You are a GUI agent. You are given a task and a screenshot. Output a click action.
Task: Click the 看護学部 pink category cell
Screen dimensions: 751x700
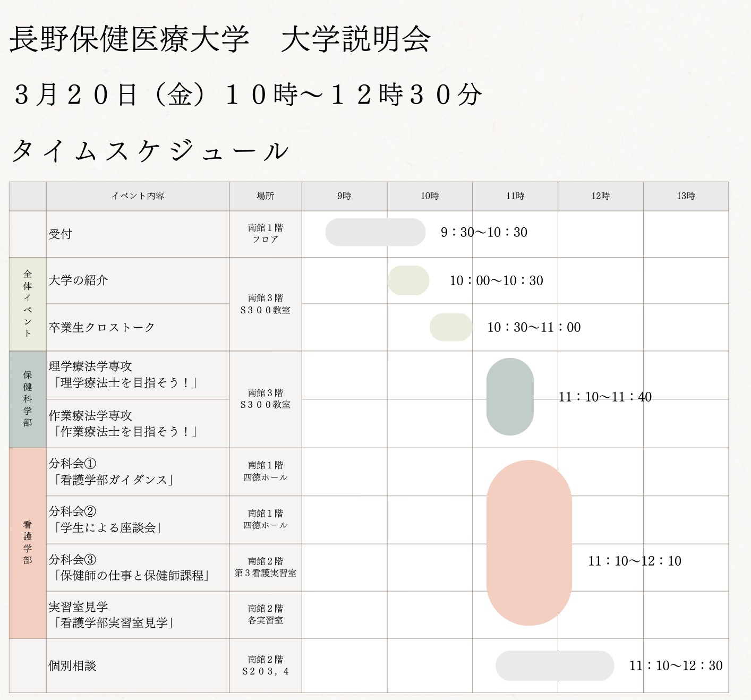[28, 542]
